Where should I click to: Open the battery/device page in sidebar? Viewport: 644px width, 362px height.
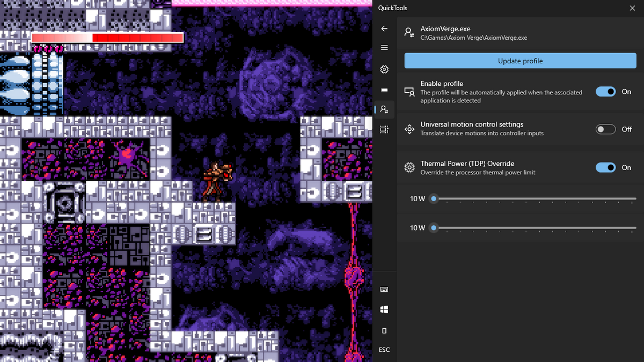(x=384, y=90)
